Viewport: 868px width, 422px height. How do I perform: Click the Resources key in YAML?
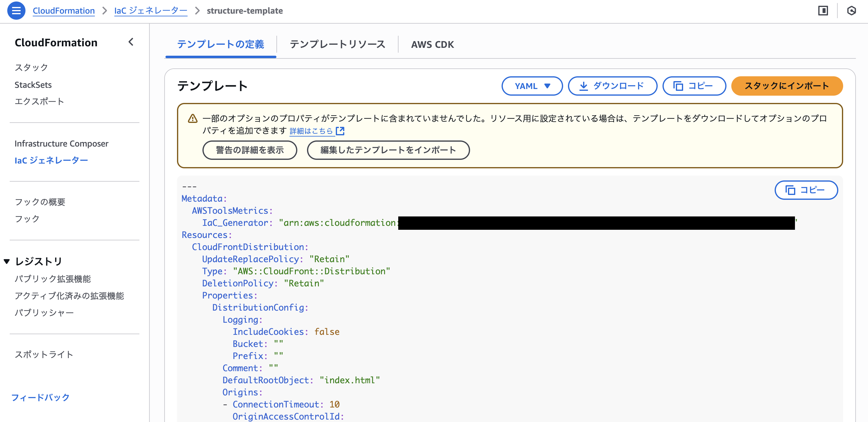tap(205, 235)
